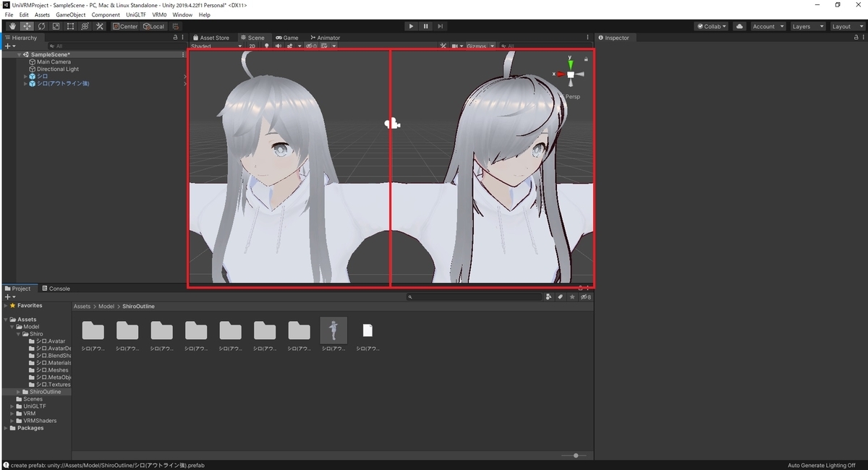This screenshot has height=470, width=868.
Task: Select the Rect tool
Action: 70,26
